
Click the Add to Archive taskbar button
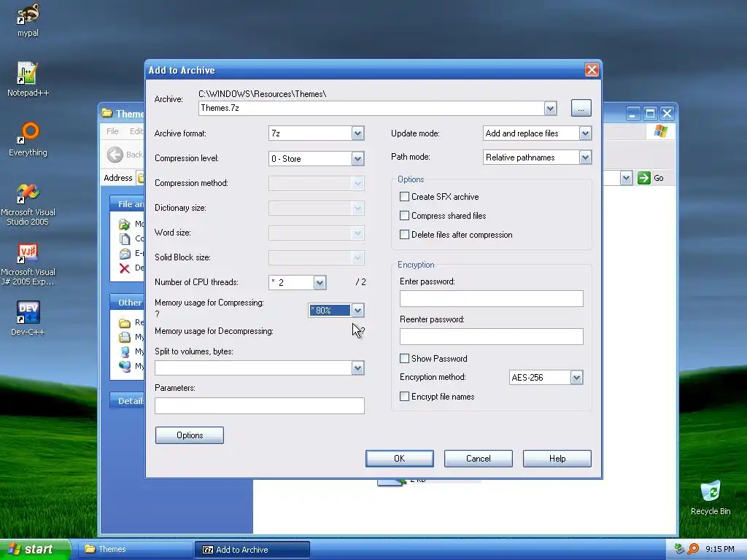point(252,550)
